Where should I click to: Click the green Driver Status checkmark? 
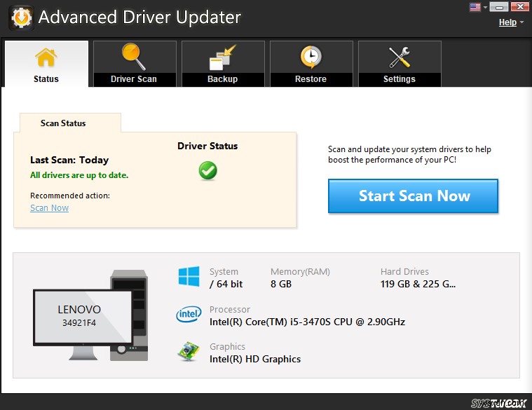[207, 170]
